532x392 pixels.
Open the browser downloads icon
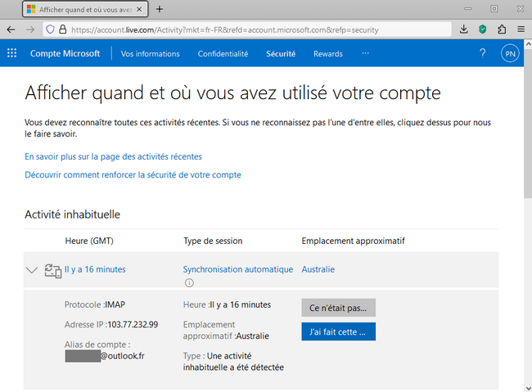click(464, 29)
